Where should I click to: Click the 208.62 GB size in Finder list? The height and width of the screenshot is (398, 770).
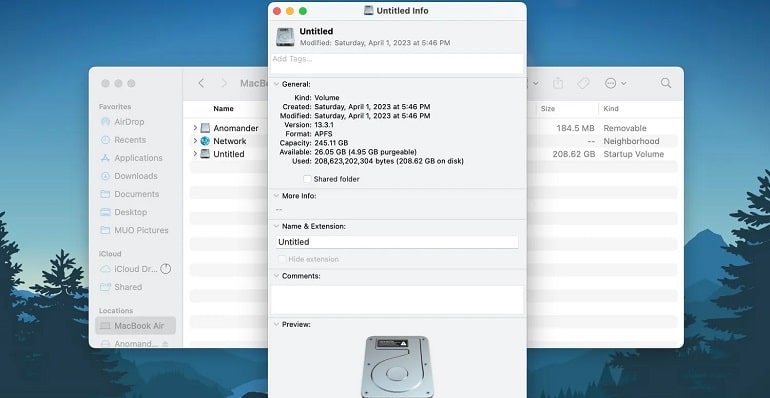[x=574, y=154]
